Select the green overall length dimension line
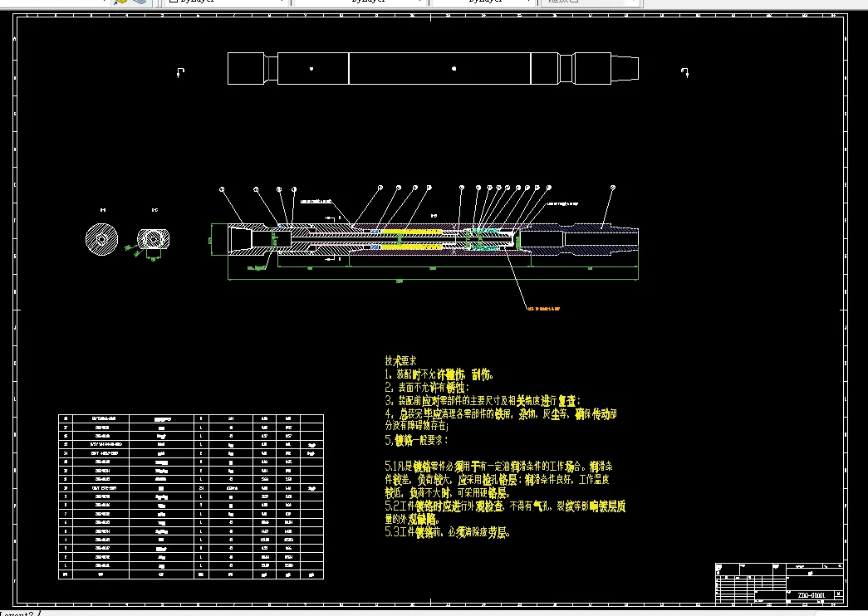The image size is (868, 616). [433, 280]
